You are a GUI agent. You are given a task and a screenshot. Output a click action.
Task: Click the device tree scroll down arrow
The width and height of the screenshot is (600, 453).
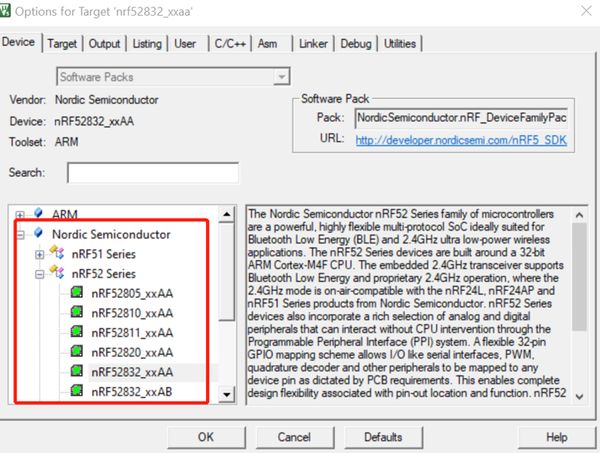pyautogui.click(x=227, y=394)
